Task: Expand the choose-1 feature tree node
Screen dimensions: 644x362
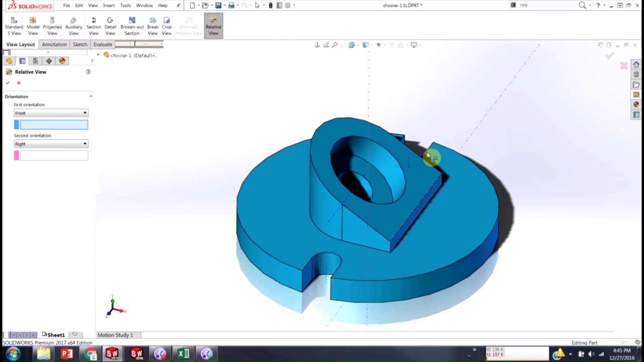Action: (98, 55)
